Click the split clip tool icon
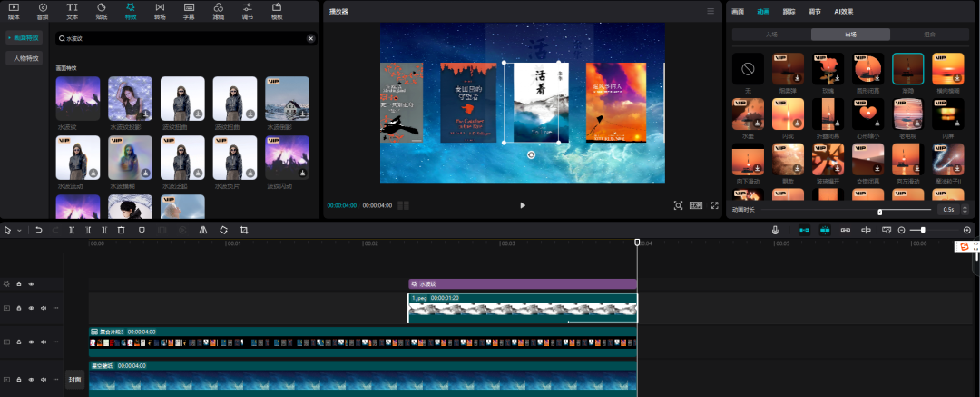 (72, 231)
